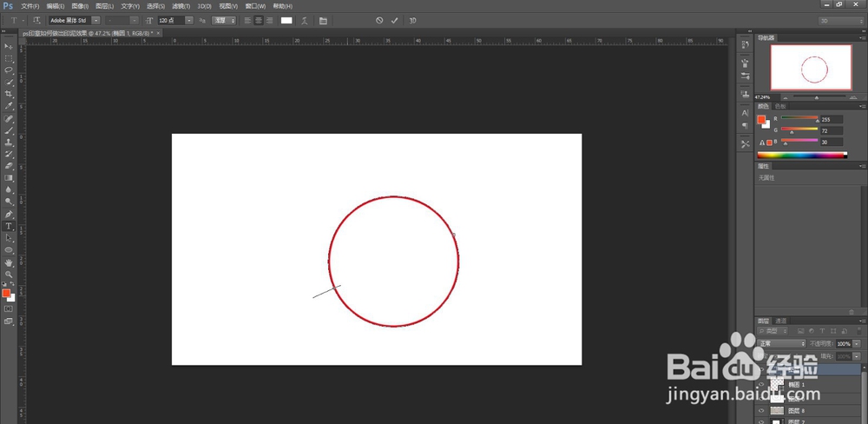Screen dimensions: 868x424
Task: Select the Magic Wand tool
Action: tap(9, 82)
